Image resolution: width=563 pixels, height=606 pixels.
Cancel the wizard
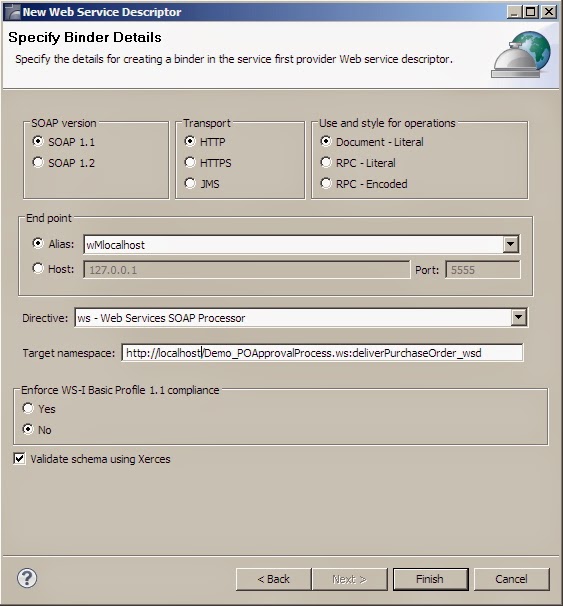[x=511, y=579]
